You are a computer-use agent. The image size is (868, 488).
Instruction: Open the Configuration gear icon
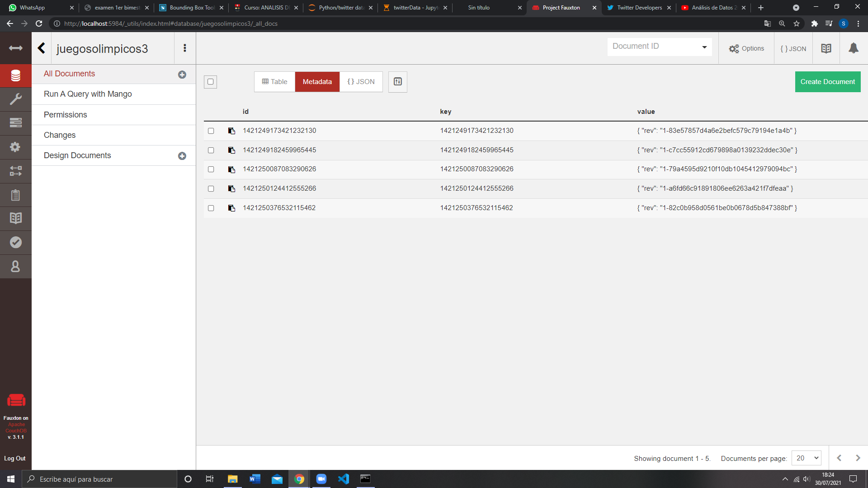pyautogui.click(x=15, y=147)
